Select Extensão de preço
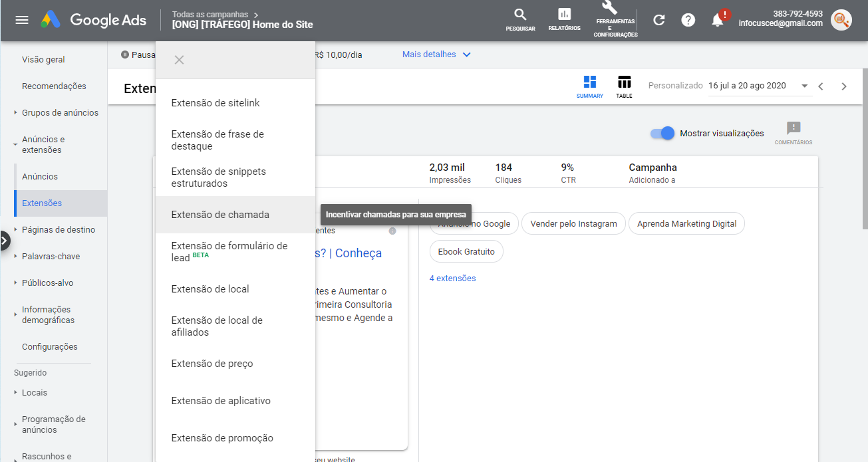Image resolution: width=868 pixels, height=462 pixels. pyautogui.click(x=235, y=364)
